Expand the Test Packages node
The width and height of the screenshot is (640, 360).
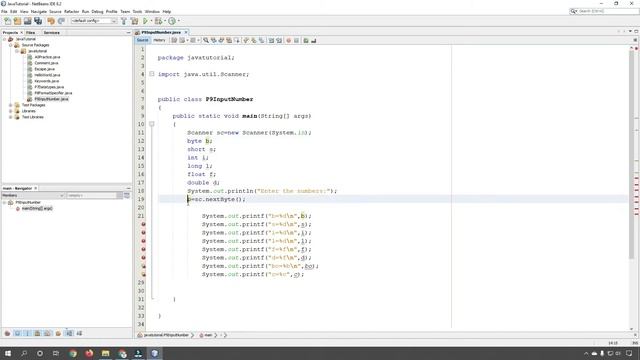tap(11, 105)
